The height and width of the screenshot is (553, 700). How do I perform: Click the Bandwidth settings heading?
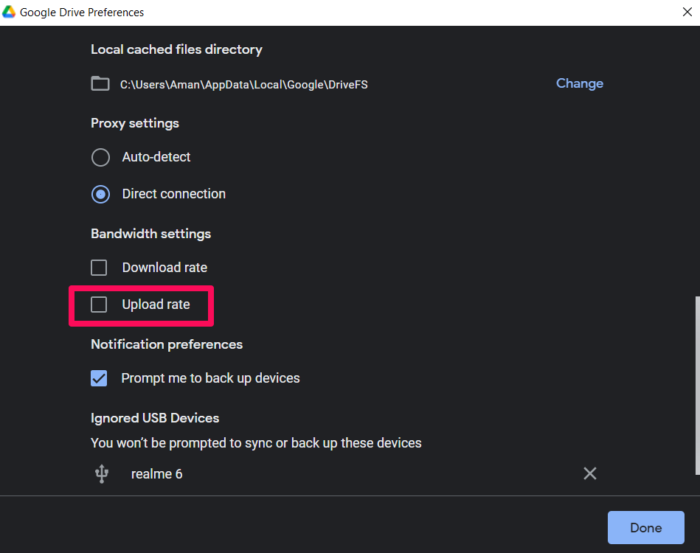click(x=151, y=233)
